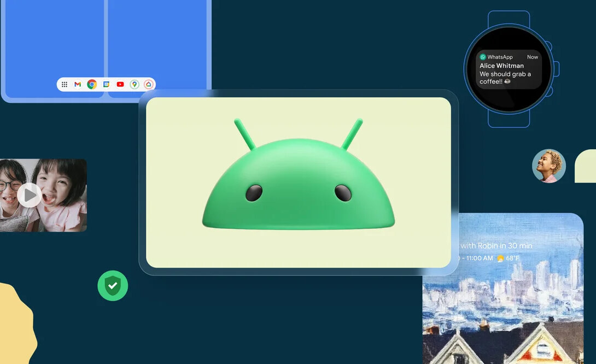596x364 pixels.
Task: Click the green security shield checkmark icon
Action: click(113, 286)
